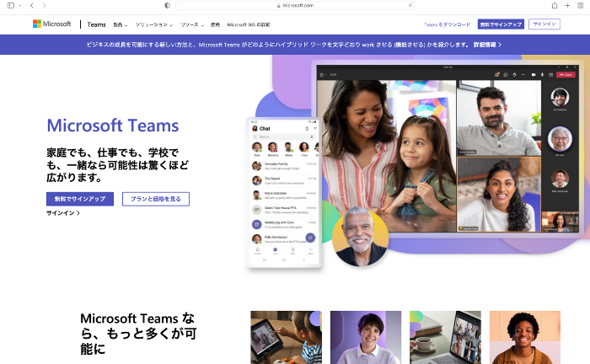Click header サインイン outlined button

coord(544,24)
